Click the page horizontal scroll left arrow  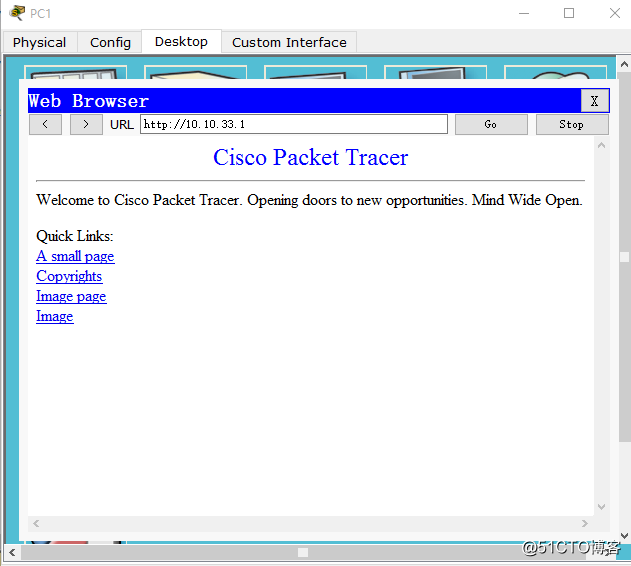point(36,523)
